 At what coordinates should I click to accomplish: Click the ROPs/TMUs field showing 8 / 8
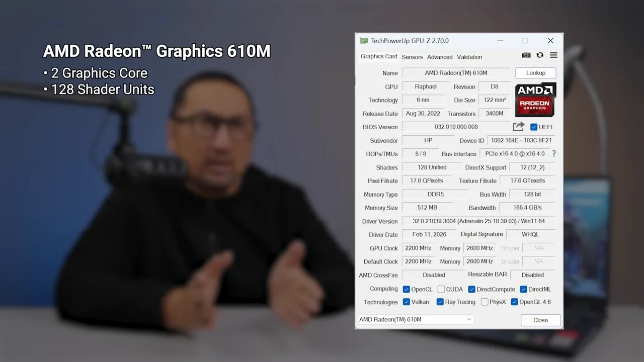coord(421,154)
